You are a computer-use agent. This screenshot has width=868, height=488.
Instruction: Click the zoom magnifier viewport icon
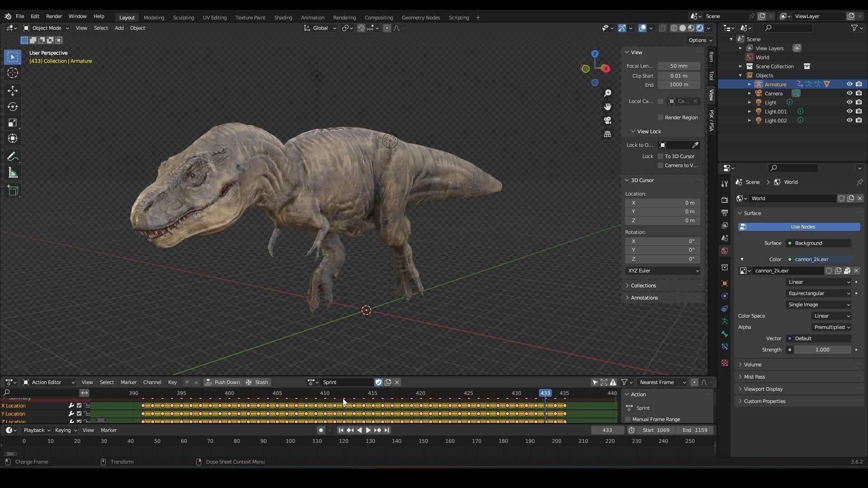pos(608,93)
